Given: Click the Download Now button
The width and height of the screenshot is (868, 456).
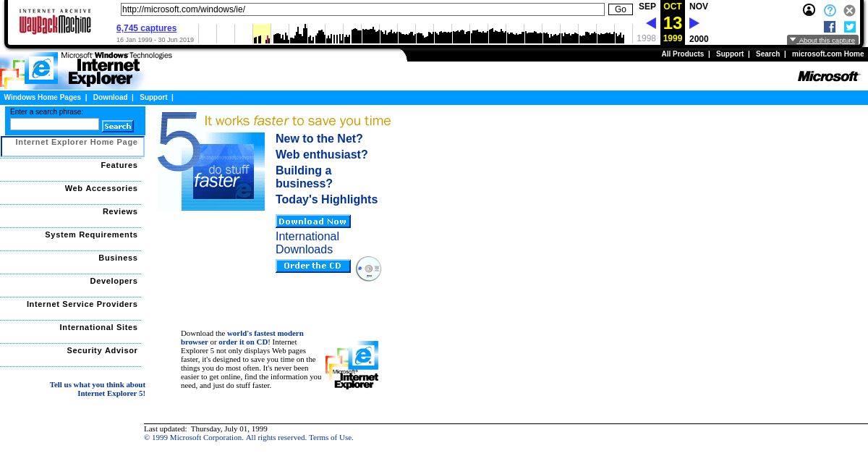Looking at the screenshot, I should 313,221.
